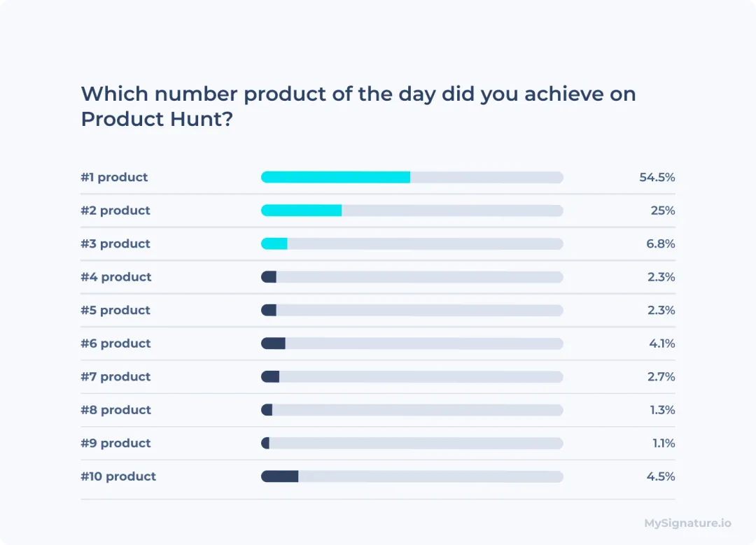Click the "#10 product" label
The height and width of the screenshot is (545, 756).
point(118,476)
